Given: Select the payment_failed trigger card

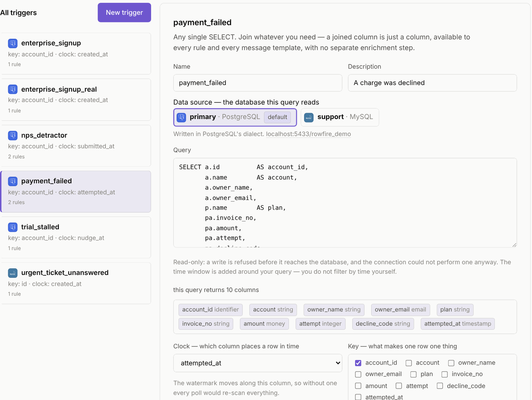Looking at the screenshot, I should pyautogui.click(x=76, y=191).
